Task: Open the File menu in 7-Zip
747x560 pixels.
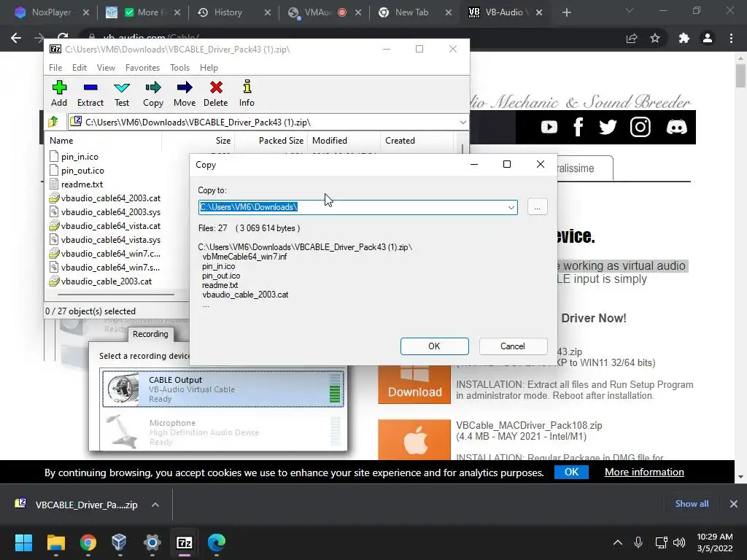Action: coord(55,68)
